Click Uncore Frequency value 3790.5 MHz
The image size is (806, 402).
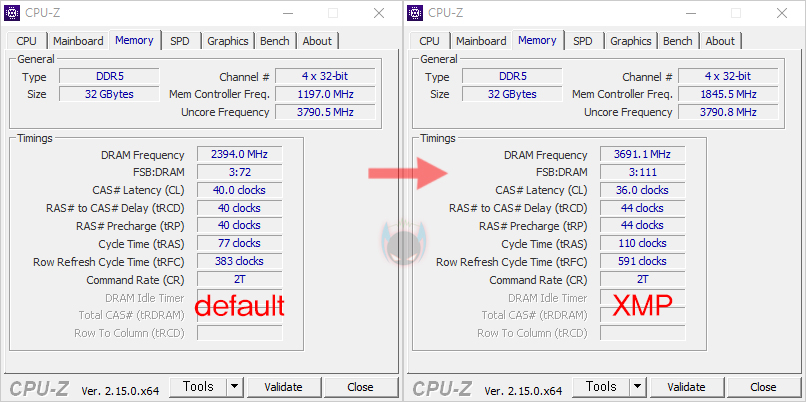coord(325,112)
